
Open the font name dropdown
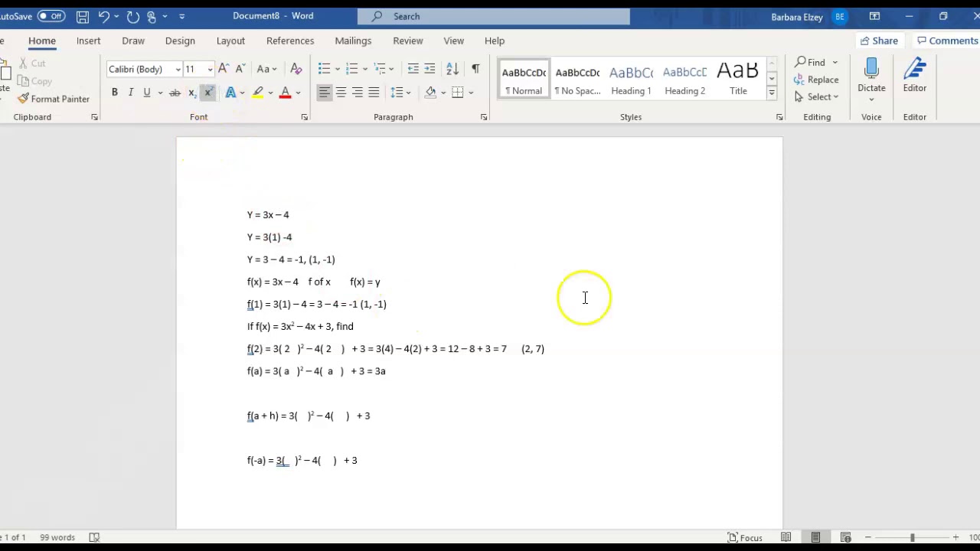(x=178, y=69)
